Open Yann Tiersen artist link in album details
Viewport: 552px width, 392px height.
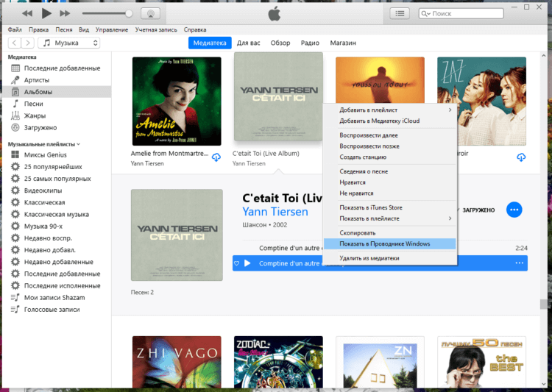point(275,212)
